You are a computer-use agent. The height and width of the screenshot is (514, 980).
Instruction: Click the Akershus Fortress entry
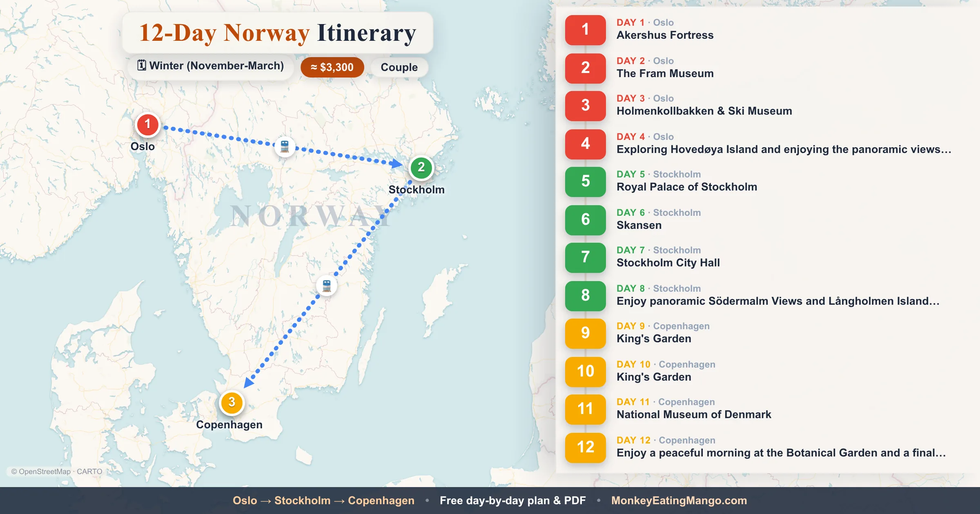coord(665,35)
